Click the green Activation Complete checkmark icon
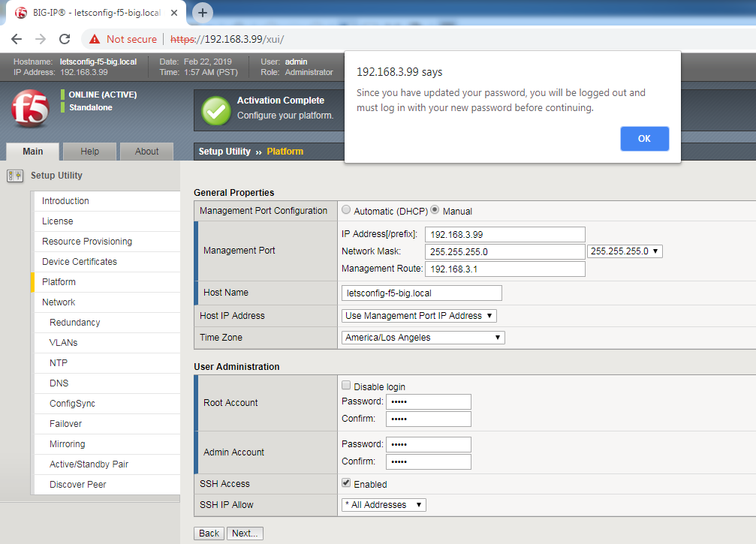 215,110
